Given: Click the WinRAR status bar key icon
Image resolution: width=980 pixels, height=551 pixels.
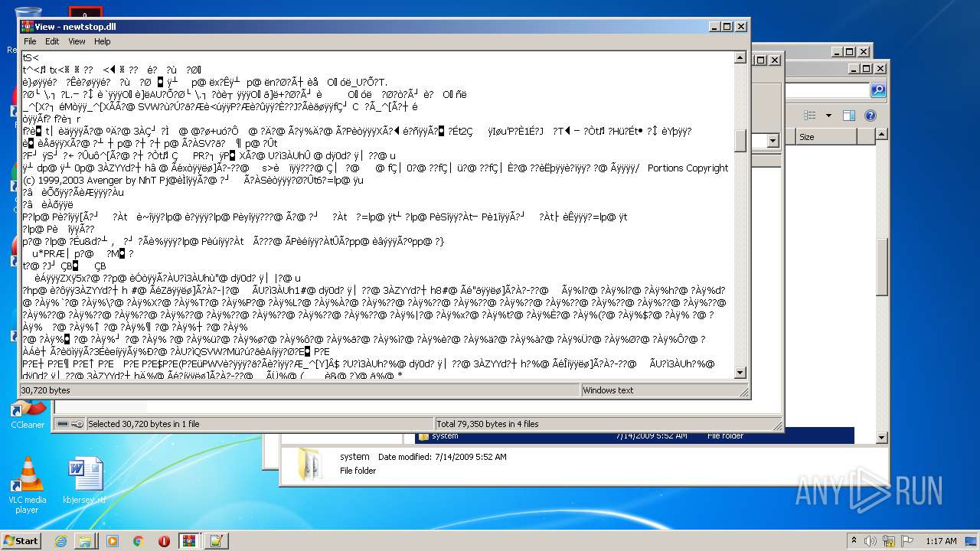Looking at the screenshot, I should coord(77,423).
